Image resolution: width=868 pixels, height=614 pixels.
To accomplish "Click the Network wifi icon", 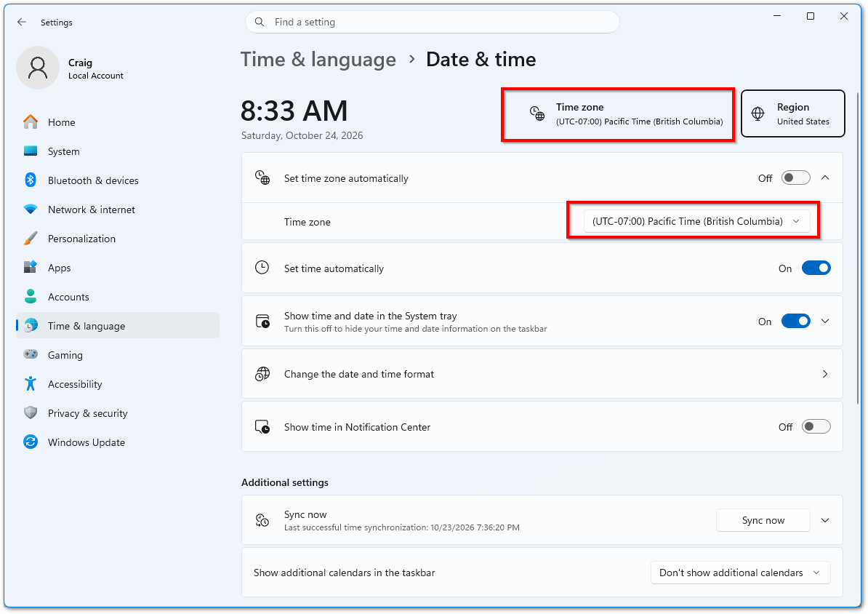I will pos(31,210).
